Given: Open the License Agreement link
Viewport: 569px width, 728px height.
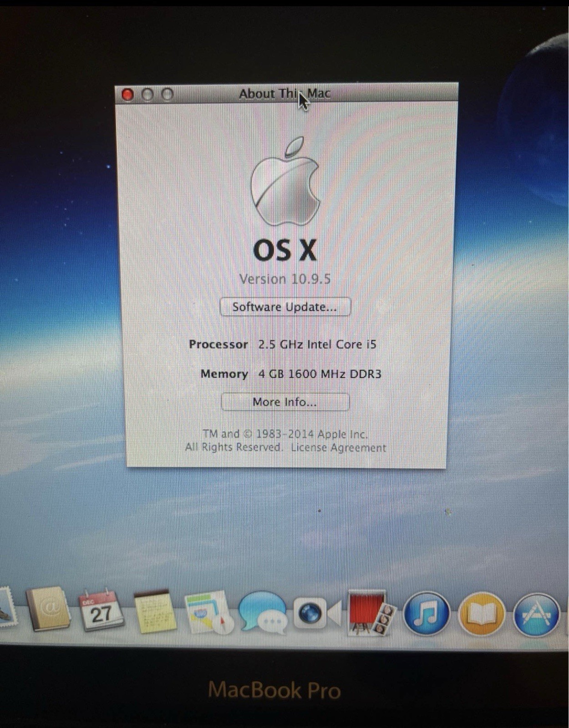Looking at the screenshot, I should point(338,448).
